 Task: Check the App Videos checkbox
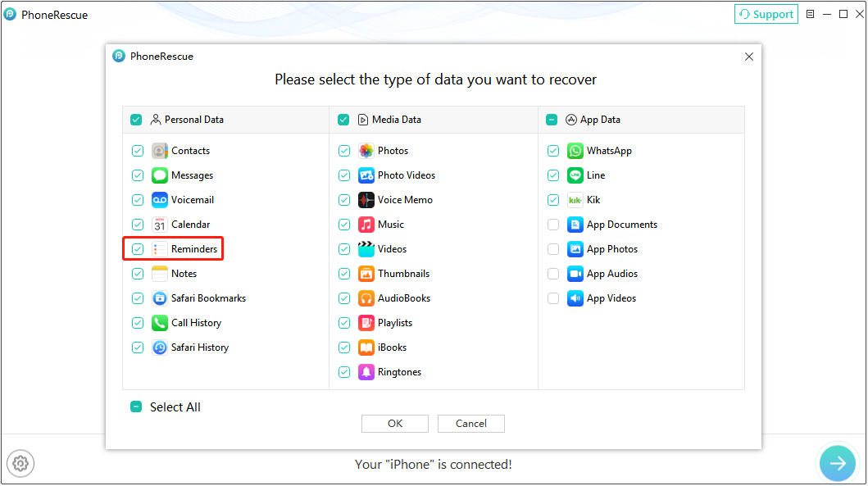(553, 298)
